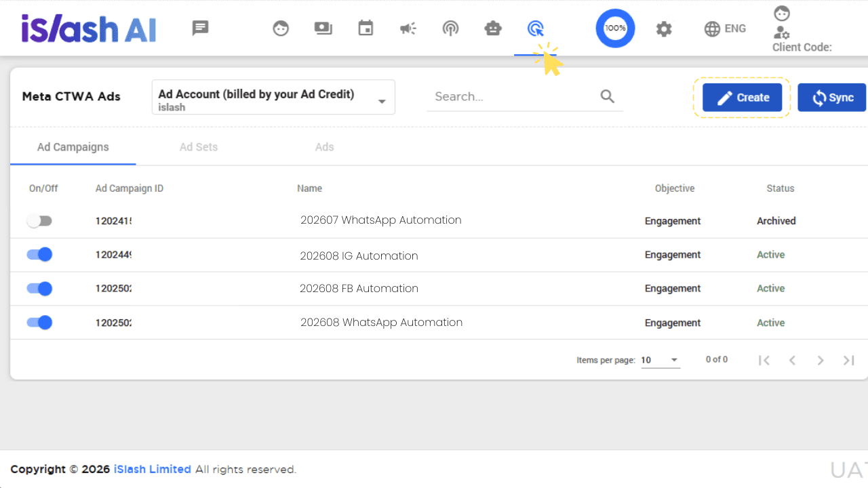Open the podcast channel antenna icon
Screen dimensions: 868x488
(x=450, y=28)
